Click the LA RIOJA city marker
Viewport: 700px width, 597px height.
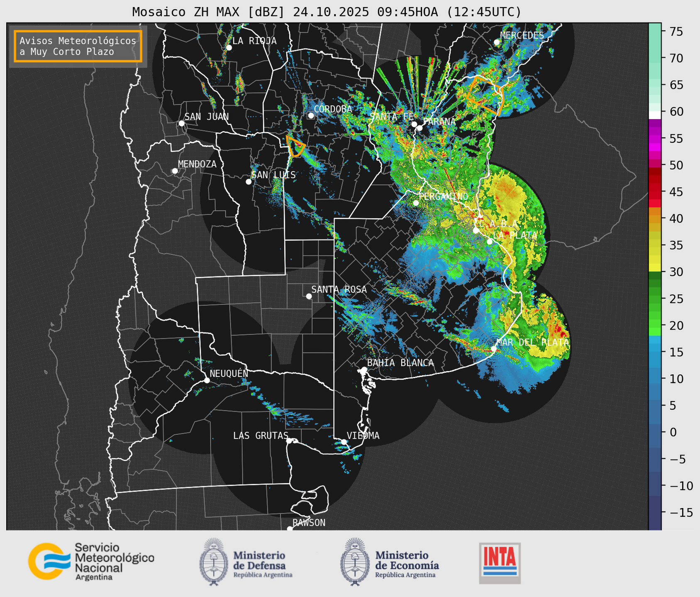pyautogui.click(x=229, y=47)
